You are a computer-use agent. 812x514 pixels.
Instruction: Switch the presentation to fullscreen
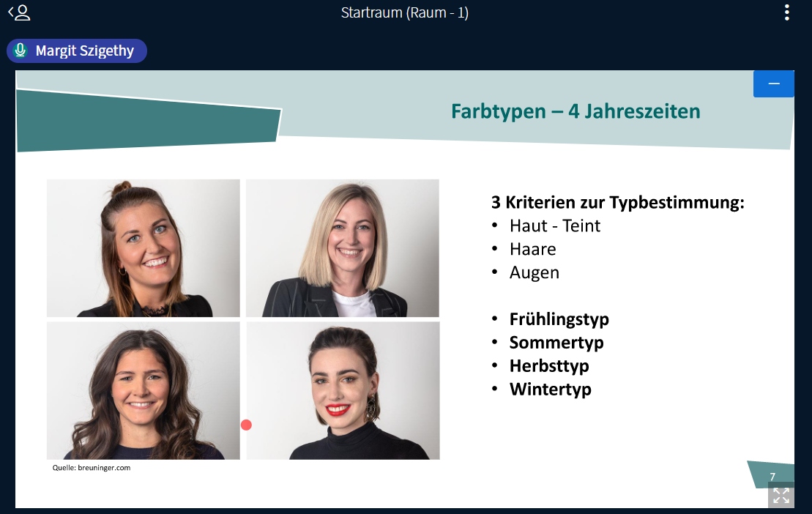pos(781,496)
